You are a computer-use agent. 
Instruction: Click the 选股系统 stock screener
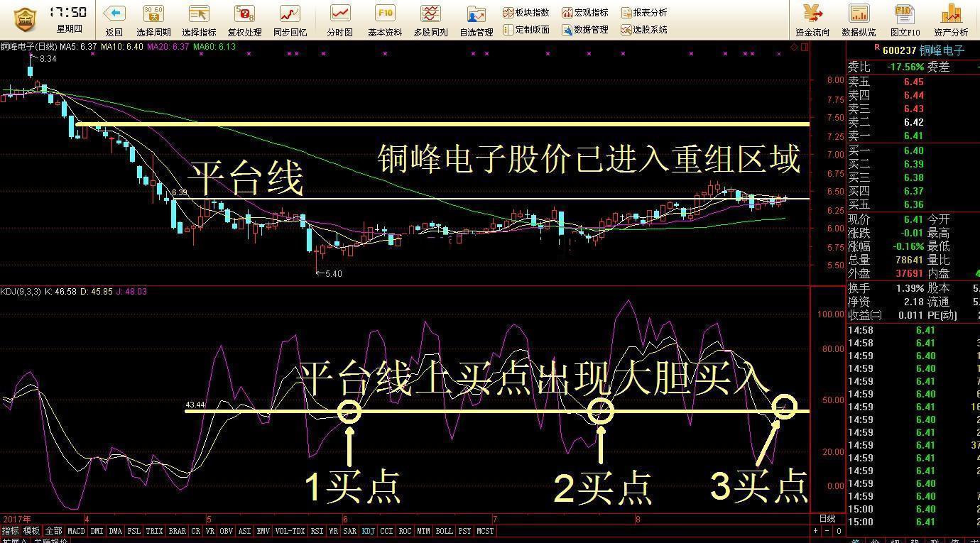tap(644, 30)
